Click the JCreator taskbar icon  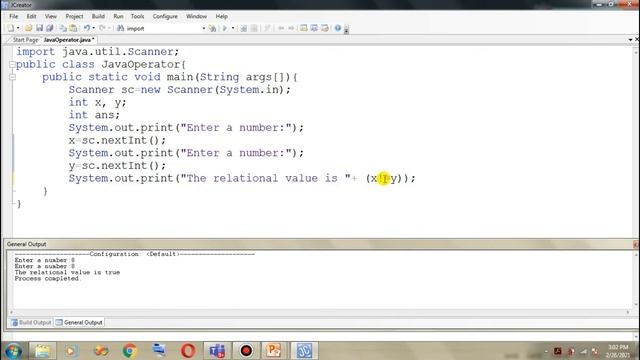pos(303,351)
